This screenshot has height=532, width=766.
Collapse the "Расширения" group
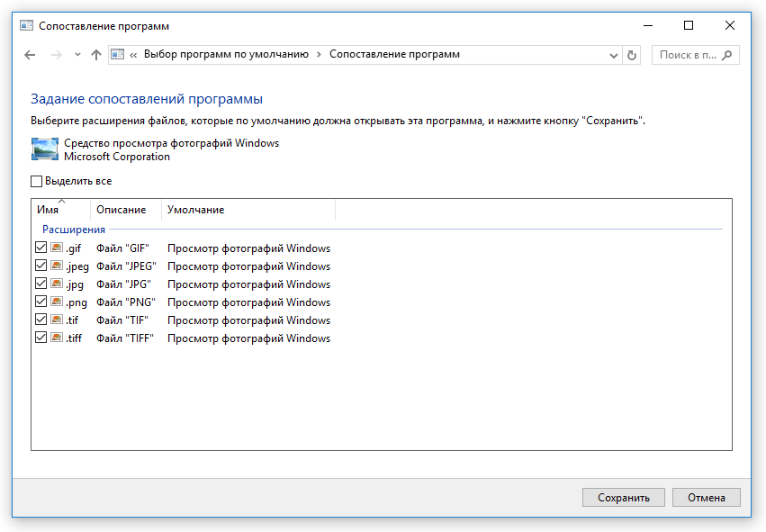pyautogui.click(x=74, y=230)
